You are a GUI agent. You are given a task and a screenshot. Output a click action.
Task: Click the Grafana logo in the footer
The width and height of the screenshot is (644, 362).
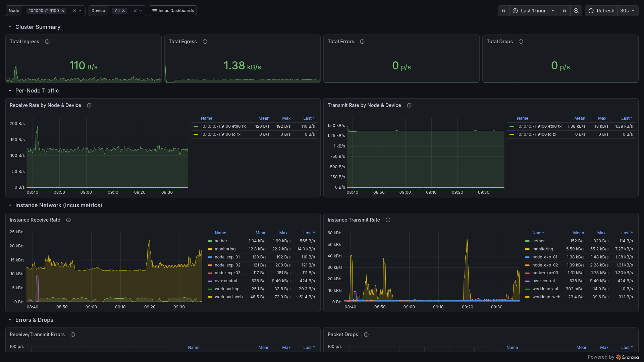tap(627, 357)
